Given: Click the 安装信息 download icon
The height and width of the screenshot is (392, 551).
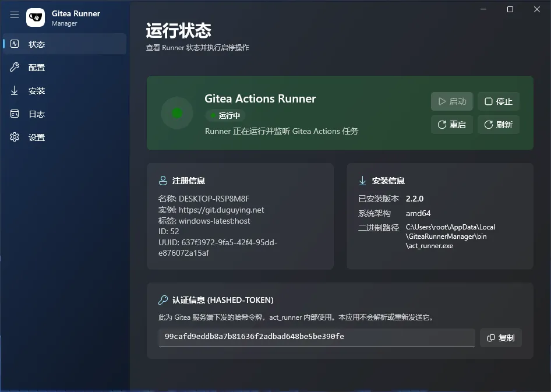Looking at the screenshot, I should [363, 181].
